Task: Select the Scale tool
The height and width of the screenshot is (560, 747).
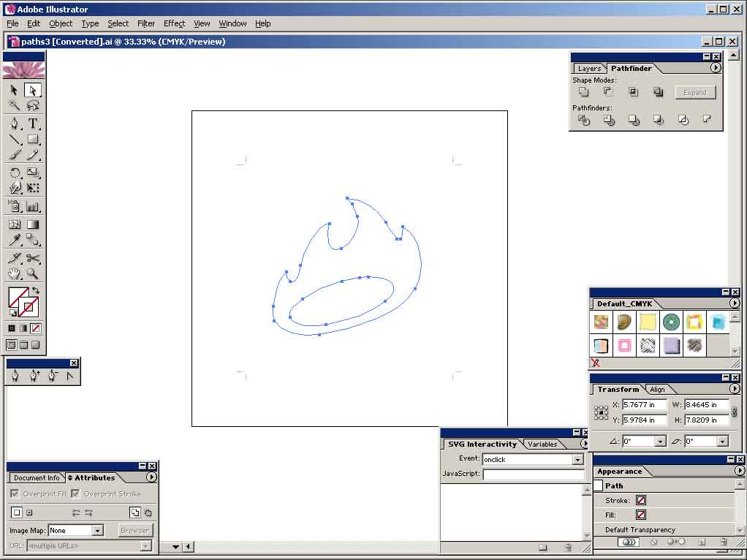Action: [32, 173]
